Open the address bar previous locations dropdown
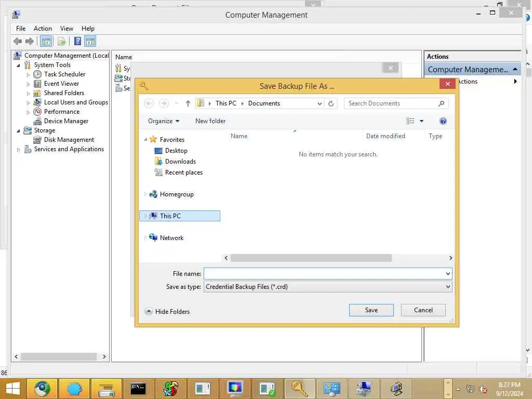 click(320, 103)
